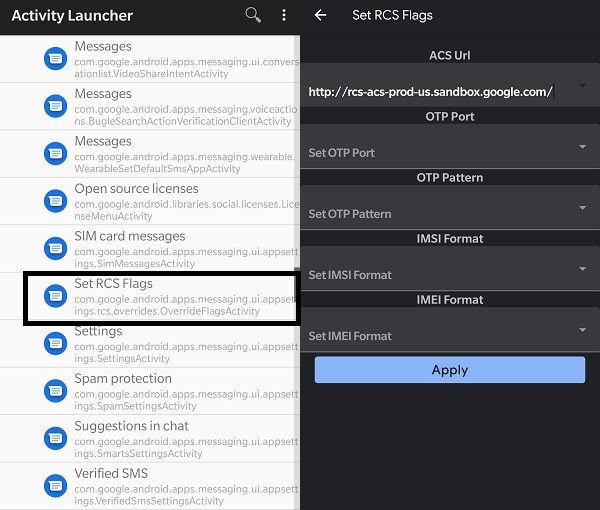This screenshot has height=510, width=600.
Task: Tap the Set RCS Flags icon
Action: pos(55,296)
